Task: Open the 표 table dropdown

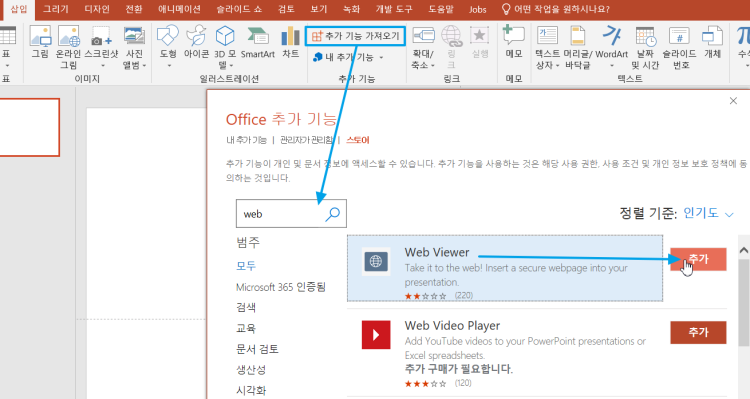Action: click(7, 47)
